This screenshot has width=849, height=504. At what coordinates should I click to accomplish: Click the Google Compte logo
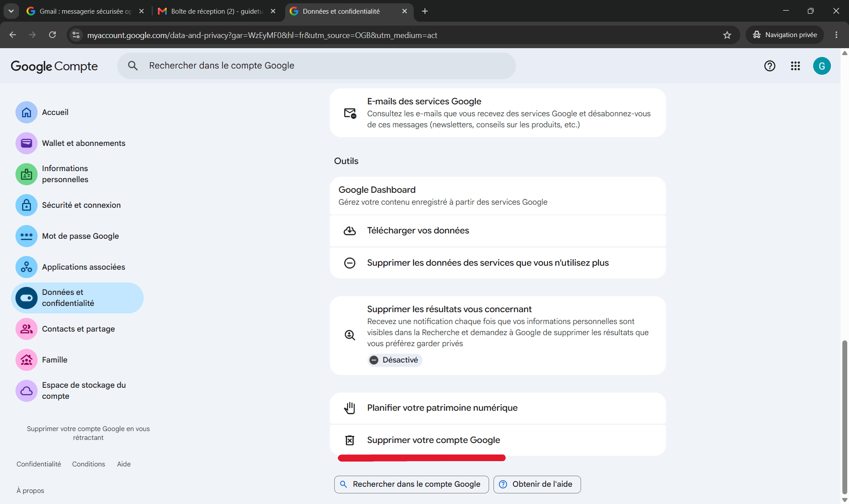54,66
